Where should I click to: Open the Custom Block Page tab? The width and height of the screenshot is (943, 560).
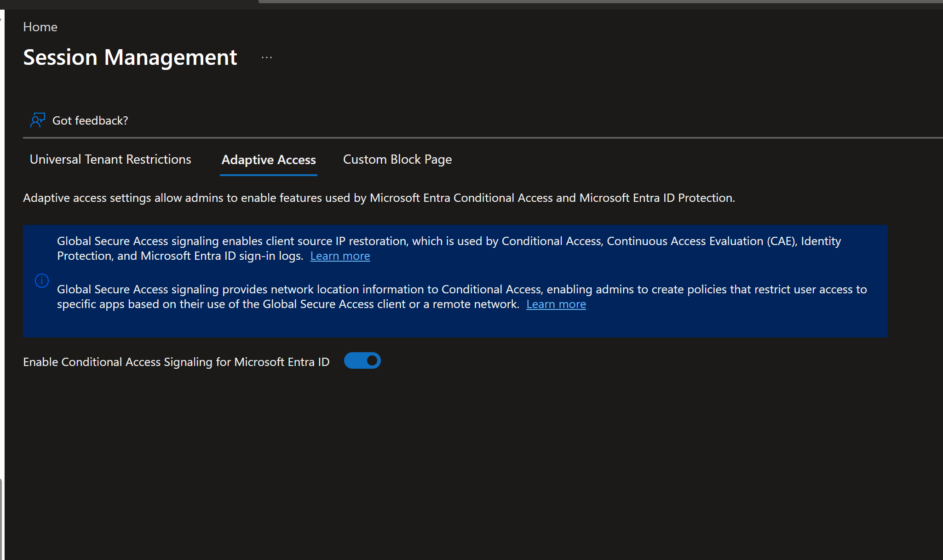coord(397,159)
